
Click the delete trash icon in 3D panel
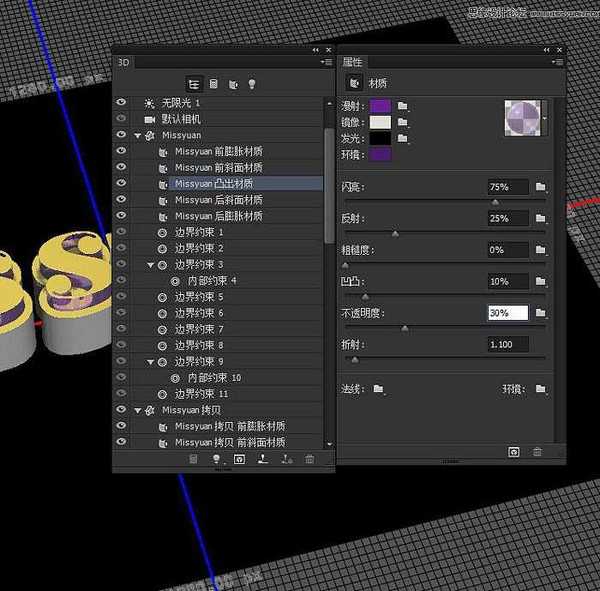point(310,459)
